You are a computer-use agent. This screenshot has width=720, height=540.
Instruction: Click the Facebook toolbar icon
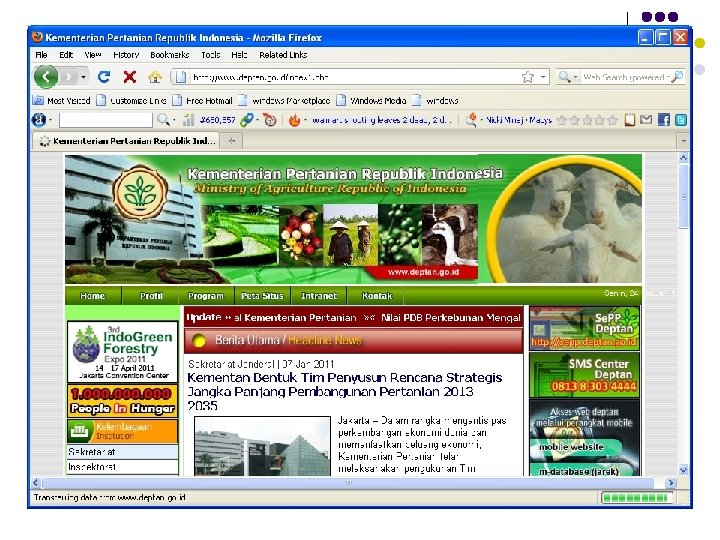(664, 120)
